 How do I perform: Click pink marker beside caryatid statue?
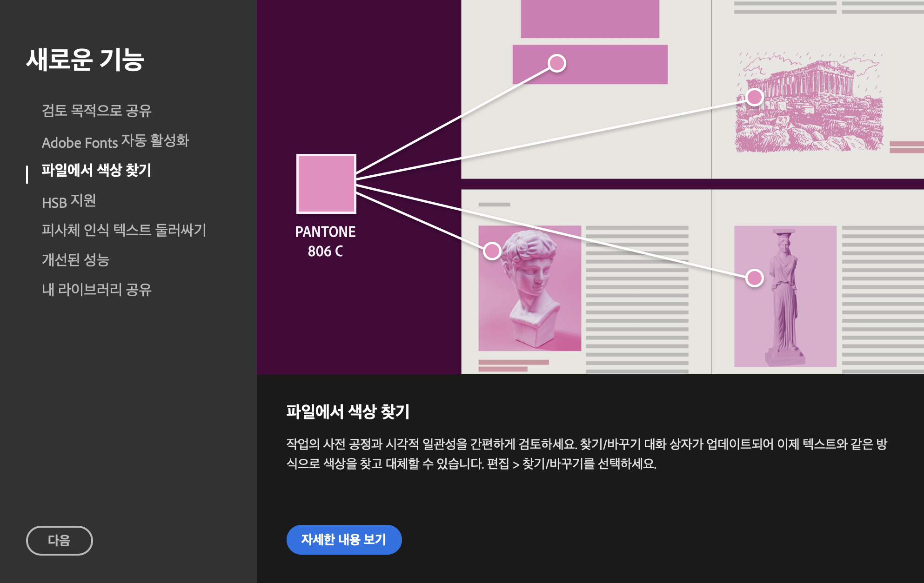(754, 278)
